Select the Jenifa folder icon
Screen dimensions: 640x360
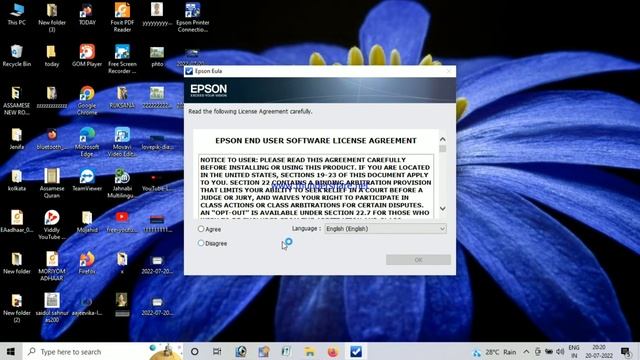click(16, 139)
